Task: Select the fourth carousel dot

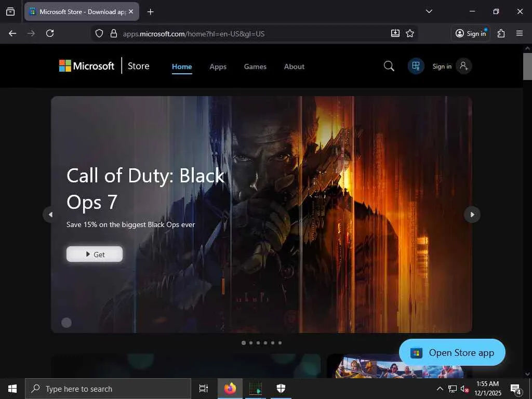Action: [x=265, y=343]
